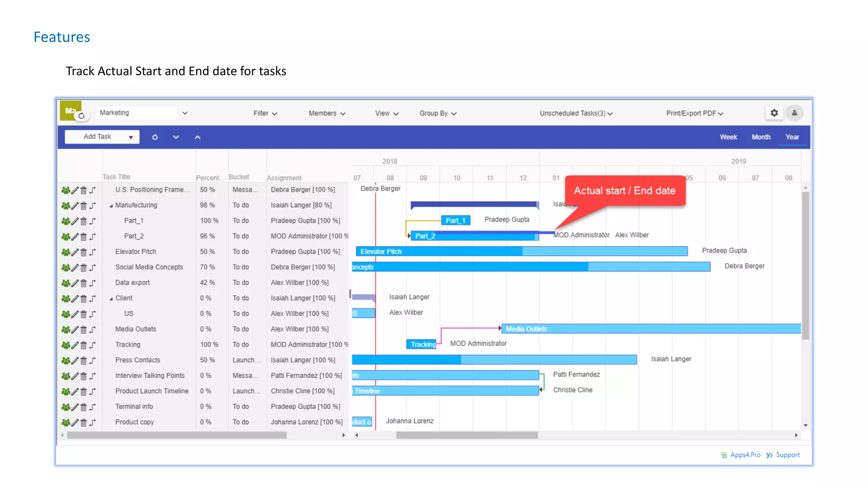Open assignees icon for Data export row
Viewport: 868px width, 488px height.
(x=66, y=283)
